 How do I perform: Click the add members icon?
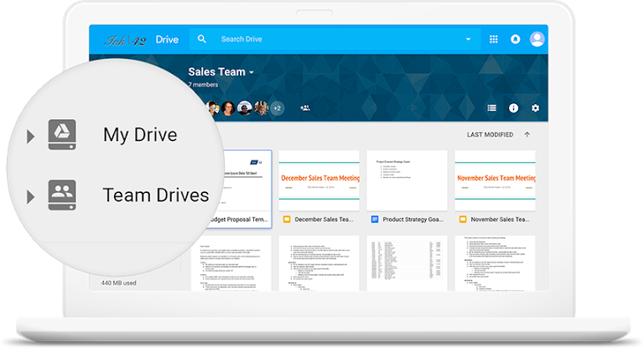(305, 108)
